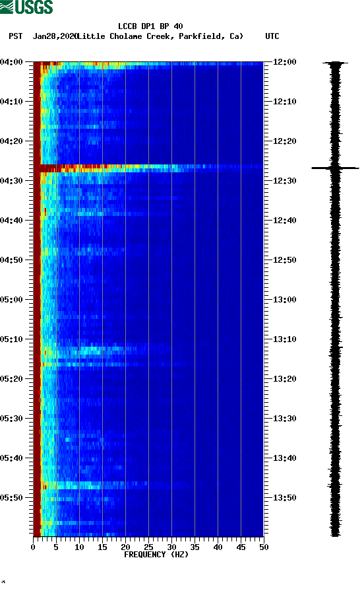Click the '13:00' UTC time label
Viewport: 364px width, 589px height.
tap(285, 299)
